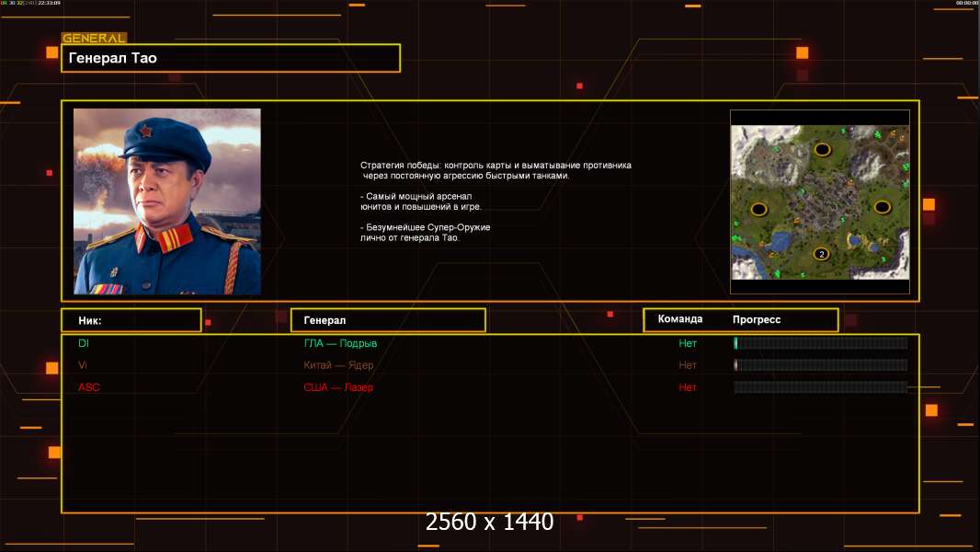Image resolution: width=980 pixels, height=552 pixels.
Task: Click the Команда column header
Action: coord(680,319)
